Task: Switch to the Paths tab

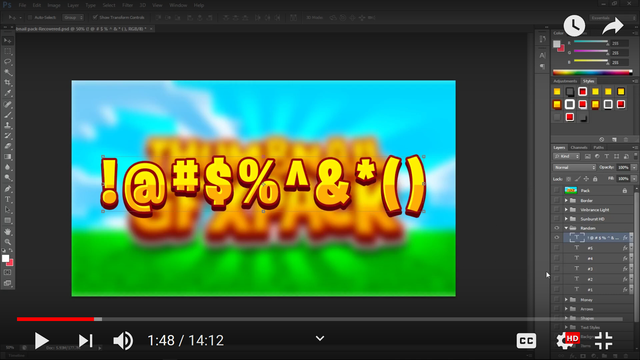Action: point(598,147)
